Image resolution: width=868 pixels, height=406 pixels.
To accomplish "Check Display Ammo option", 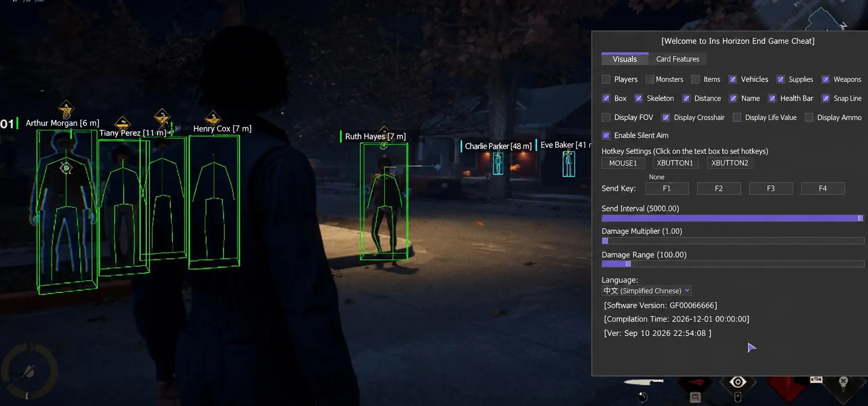I will (809, 117).
